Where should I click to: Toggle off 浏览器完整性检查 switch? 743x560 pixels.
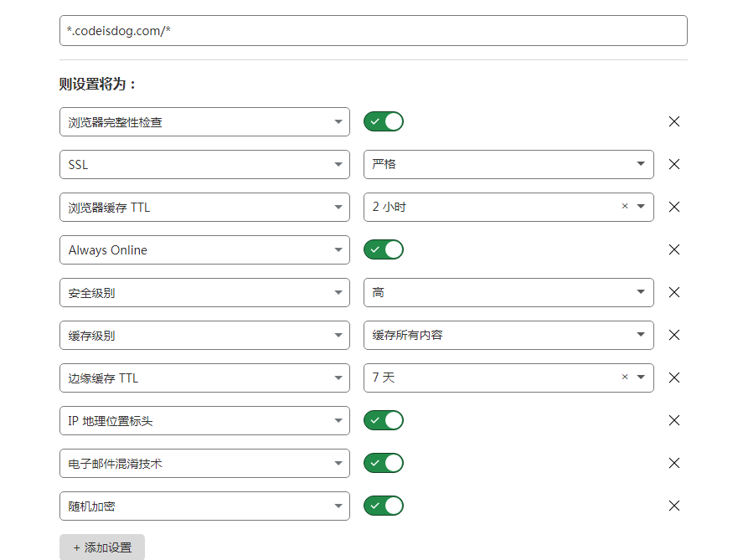384,121
